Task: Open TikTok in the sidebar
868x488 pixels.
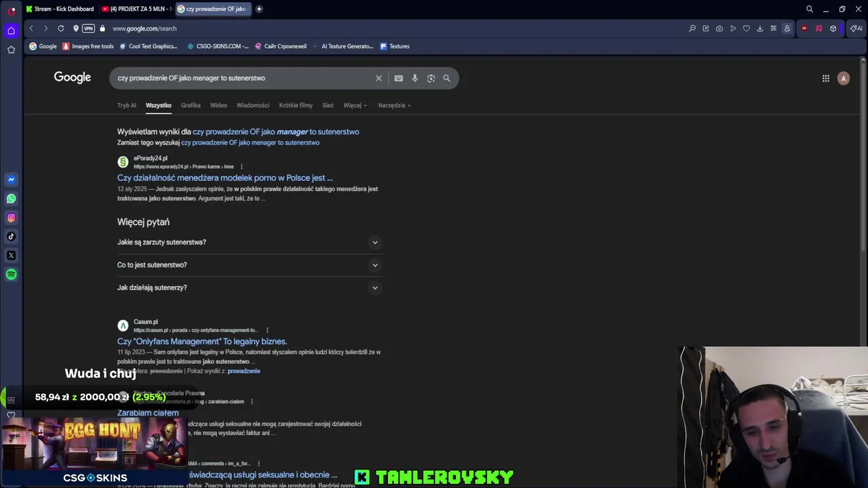Action: coord(12,237)
